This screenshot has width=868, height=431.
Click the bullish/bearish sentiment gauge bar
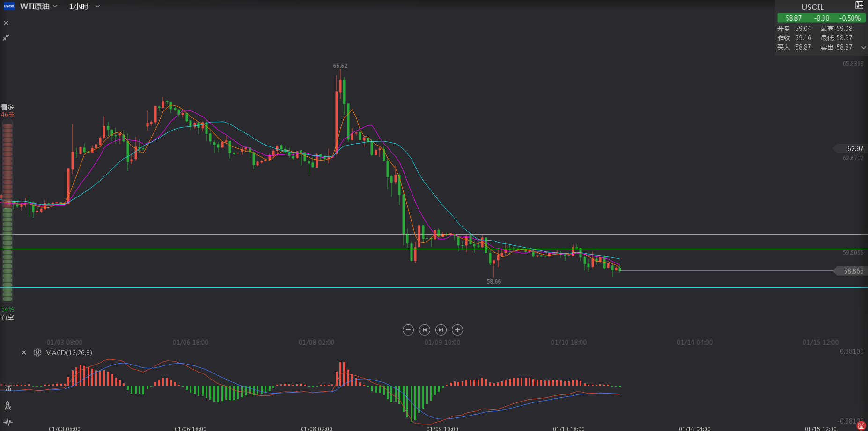7,212
